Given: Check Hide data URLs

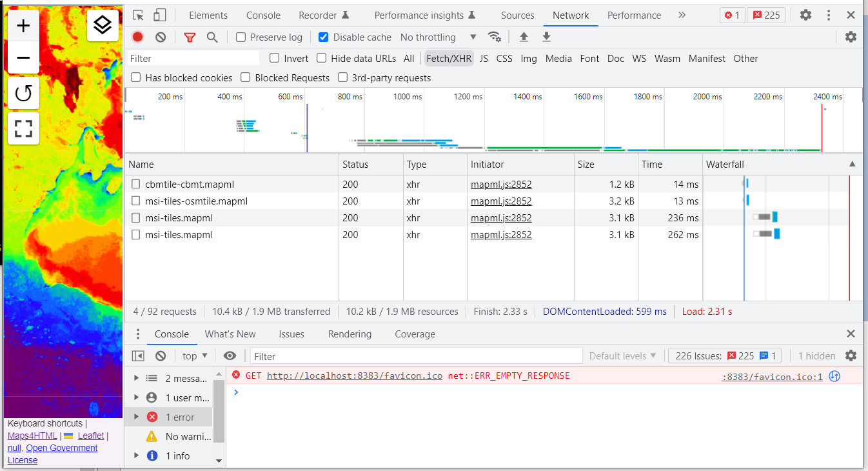Looking at the screenshot, I should tap(321, 58).
